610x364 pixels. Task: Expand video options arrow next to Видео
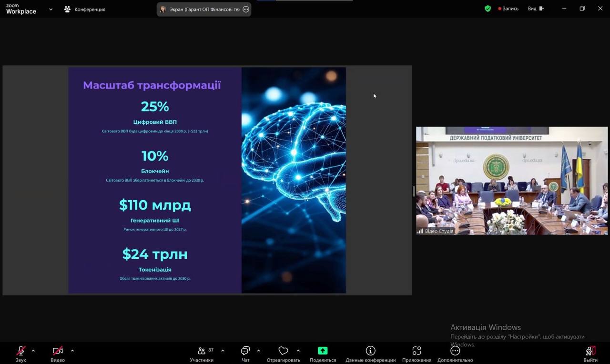click(72, 351)
